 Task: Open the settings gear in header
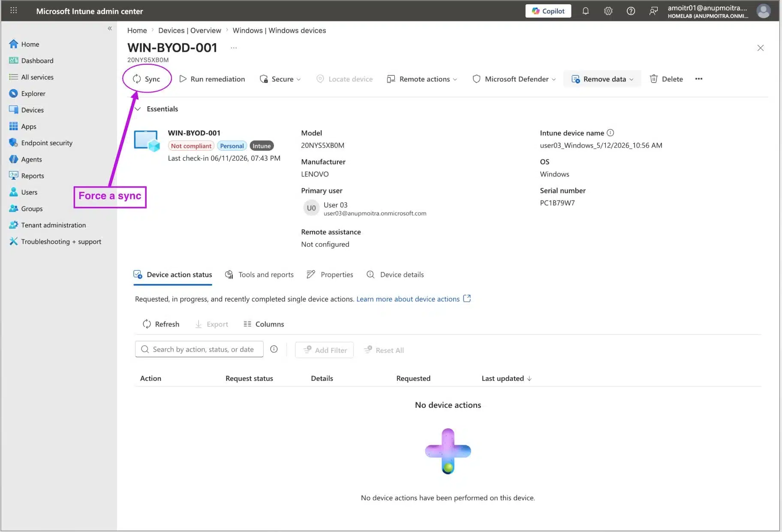coord(608,11)
